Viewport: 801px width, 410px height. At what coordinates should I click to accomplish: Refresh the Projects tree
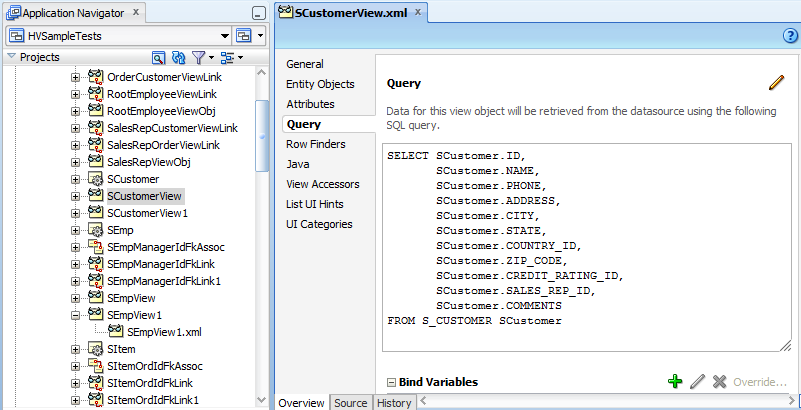[x=178, y=58]
